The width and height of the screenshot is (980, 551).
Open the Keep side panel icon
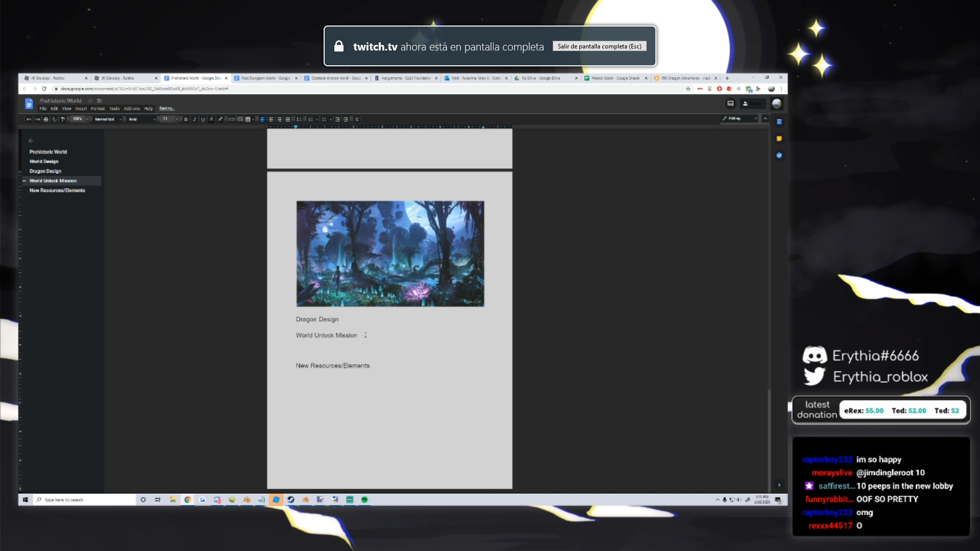(x=779, y=139)
